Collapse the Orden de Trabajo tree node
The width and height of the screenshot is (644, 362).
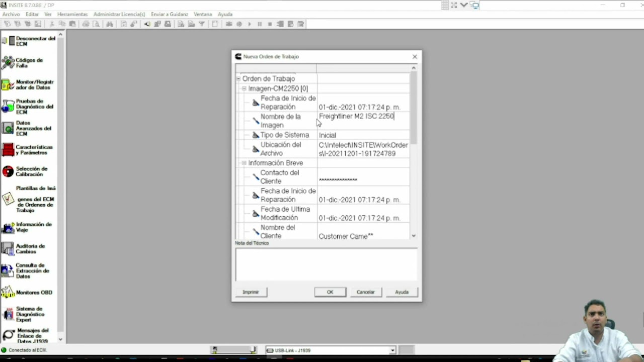click(x=238, y=79)
